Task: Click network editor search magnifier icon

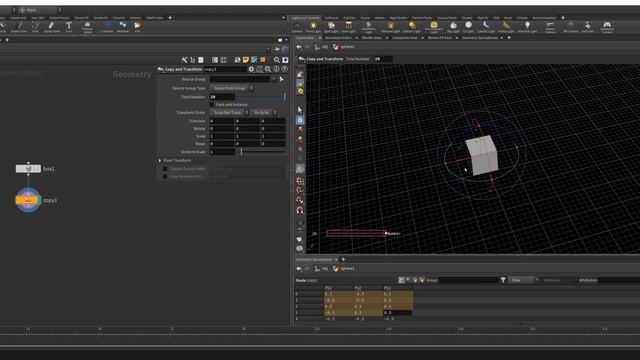Action: 277,60
